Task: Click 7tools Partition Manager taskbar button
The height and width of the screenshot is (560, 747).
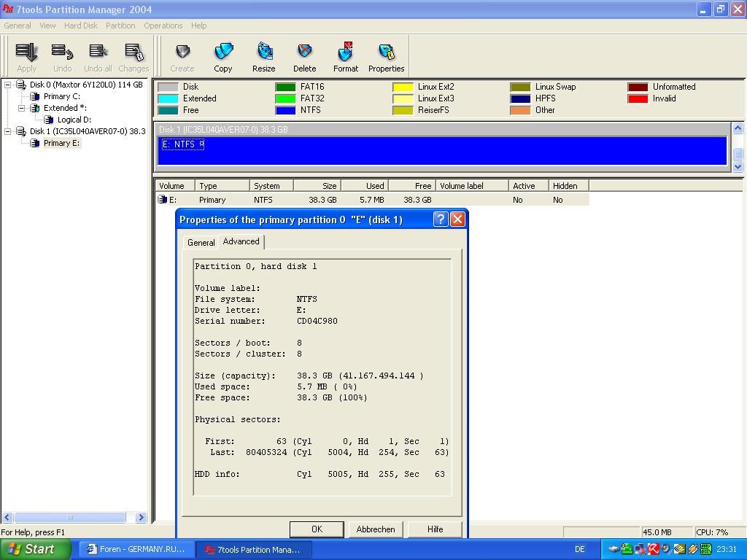Action: [254, 550]
